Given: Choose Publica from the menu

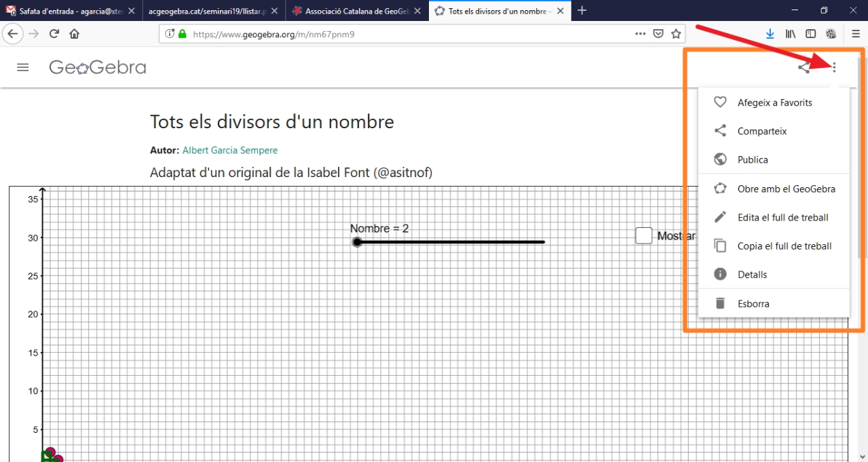Looking at the screenshot, I should 774,159.
